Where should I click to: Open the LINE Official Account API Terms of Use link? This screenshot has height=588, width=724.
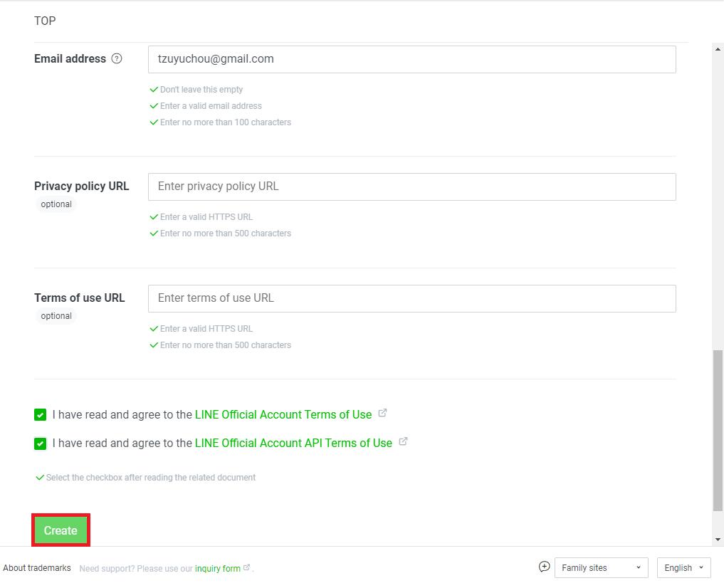293,443
